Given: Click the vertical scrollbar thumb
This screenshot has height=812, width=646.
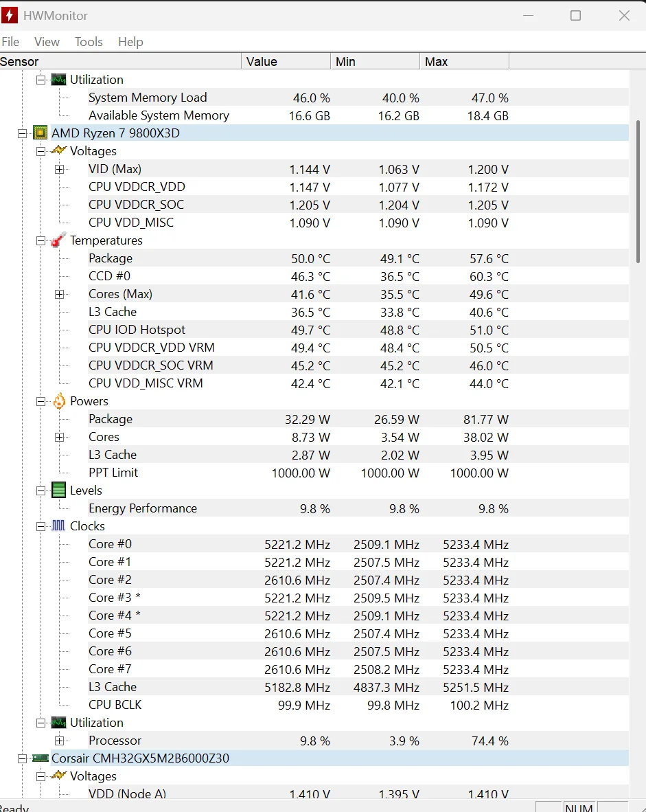Looking at the screenshot, I should pos(637,189).
